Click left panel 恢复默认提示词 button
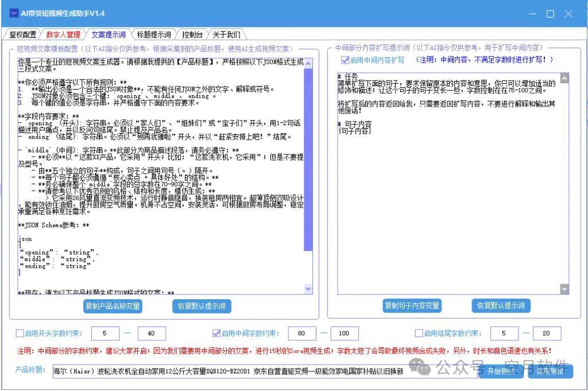The height and width of the screenshot is (391, 588). 202,306
